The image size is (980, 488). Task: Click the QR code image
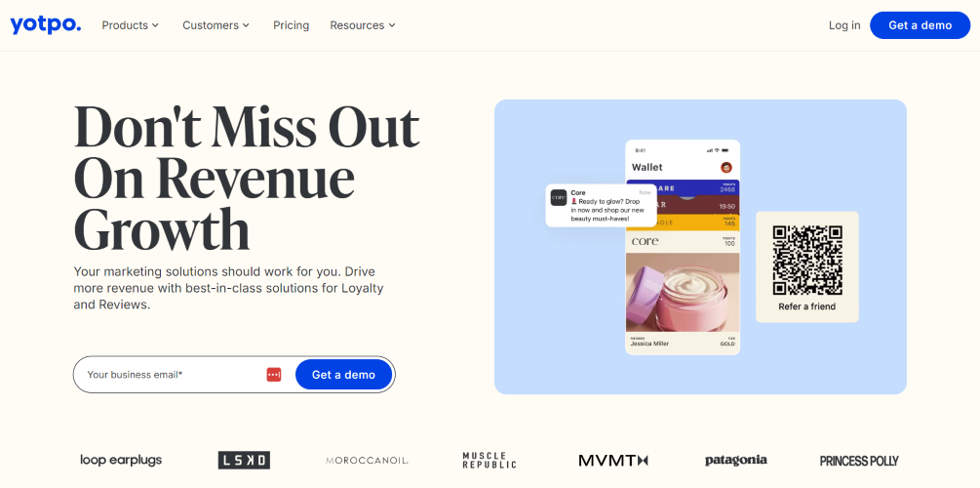tap(806, 261)
